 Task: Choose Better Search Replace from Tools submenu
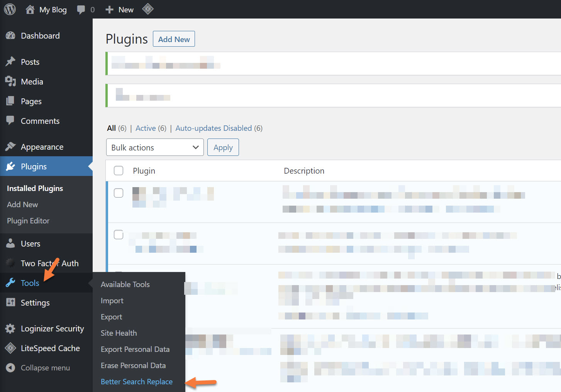pos(137,382)
